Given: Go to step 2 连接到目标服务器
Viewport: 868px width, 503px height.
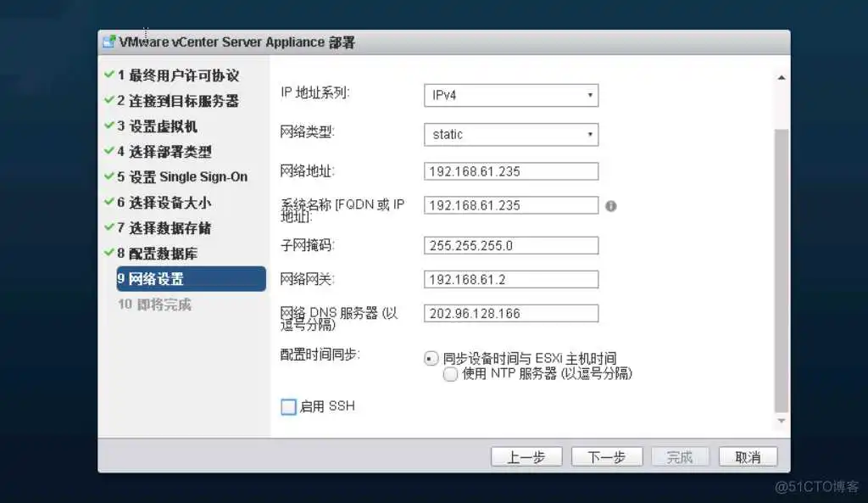Looking at the screenshot, I should pyautogui.click(x=178, y=101).
